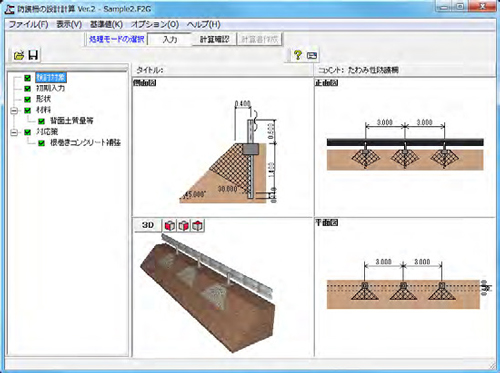Collapse the 対応策 tree node
Image resolution: width=500 pixels, height=373 pixels.
[14, 132]
